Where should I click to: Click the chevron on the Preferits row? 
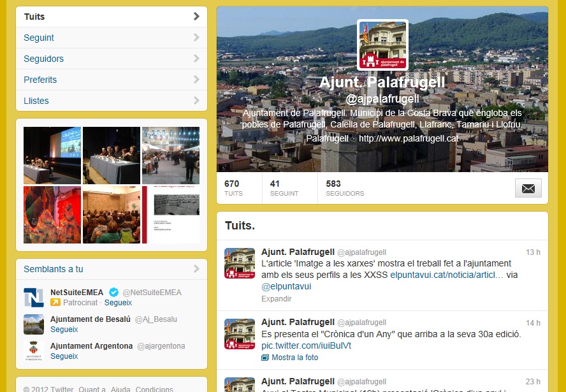click(196, 79)
